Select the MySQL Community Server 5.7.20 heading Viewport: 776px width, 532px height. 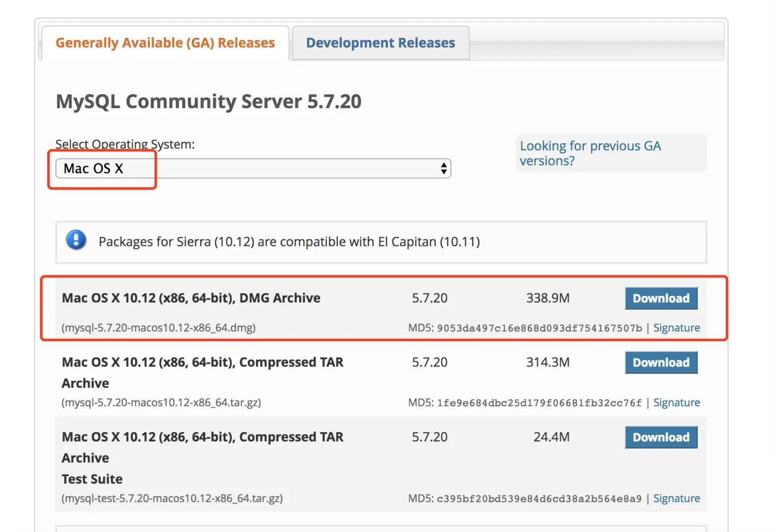(208, 101)
